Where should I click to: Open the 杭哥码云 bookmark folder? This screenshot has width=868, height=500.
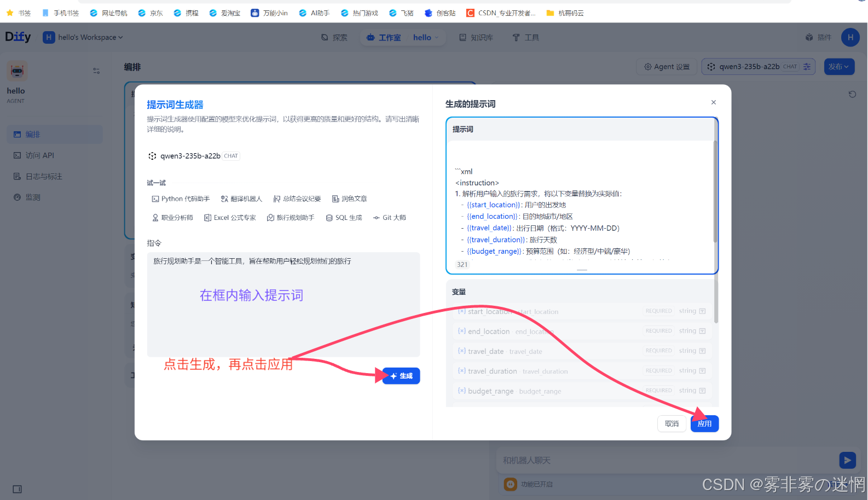pyautogui.click(x=565, y=13)
